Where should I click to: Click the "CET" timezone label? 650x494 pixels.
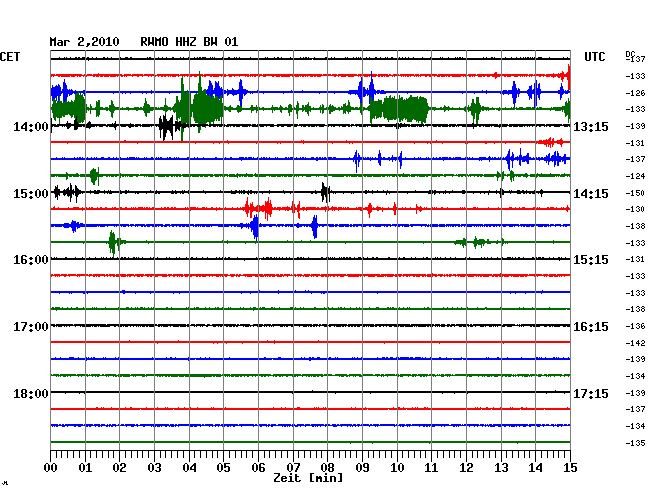pos(10,57)
